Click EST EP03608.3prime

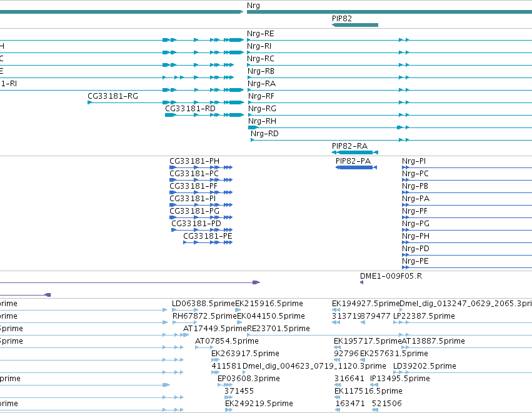(249, 379)
